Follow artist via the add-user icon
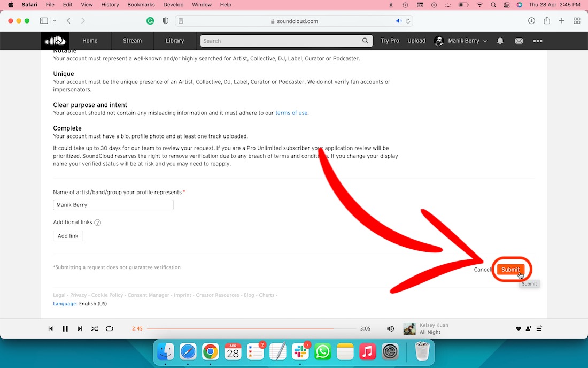 [528, 328]
